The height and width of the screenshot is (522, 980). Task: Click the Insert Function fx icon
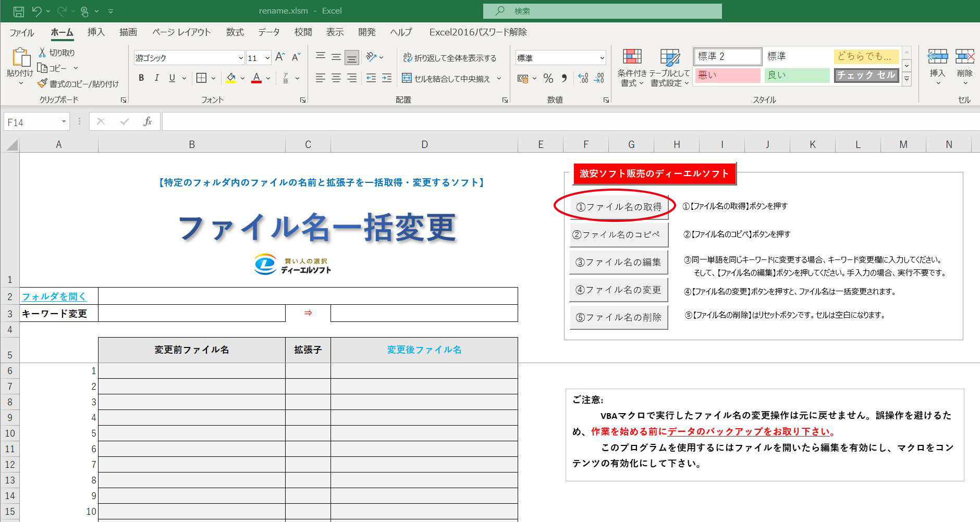pyautogui.click(x=148, y=122)
